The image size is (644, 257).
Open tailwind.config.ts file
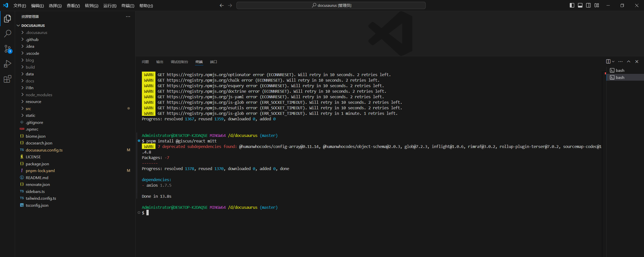[75, 198]
